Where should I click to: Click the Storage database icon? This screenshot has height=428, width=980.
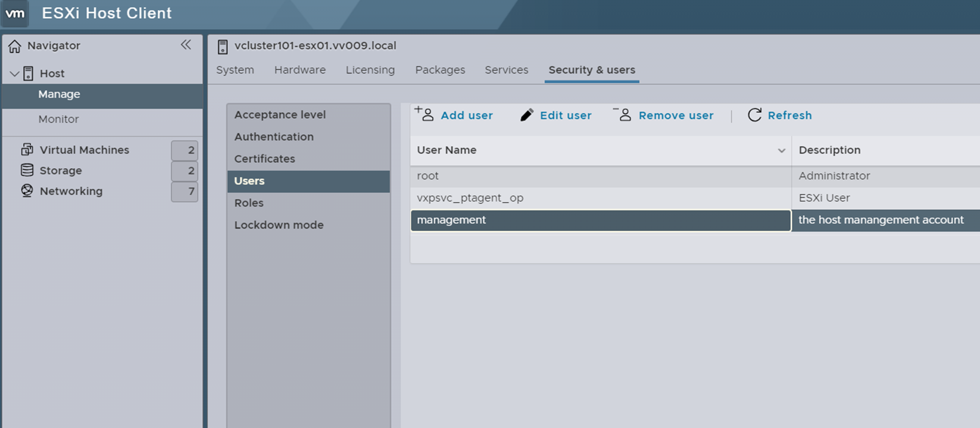27,170
